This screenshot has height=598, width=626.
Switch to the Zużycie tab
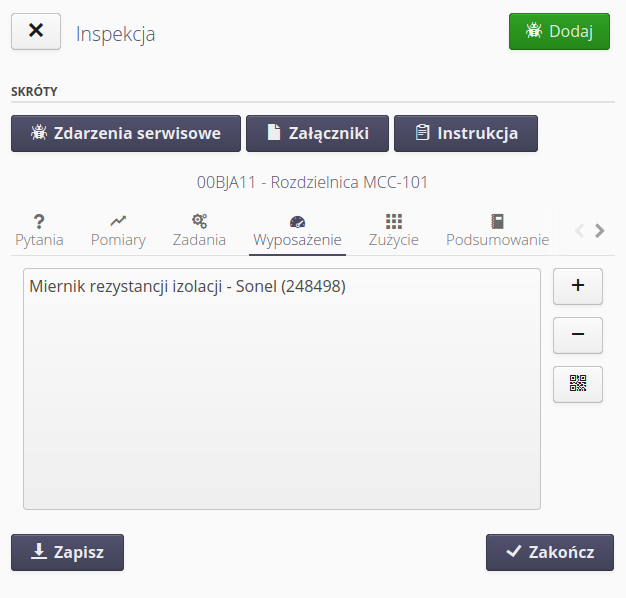[393, 230]
